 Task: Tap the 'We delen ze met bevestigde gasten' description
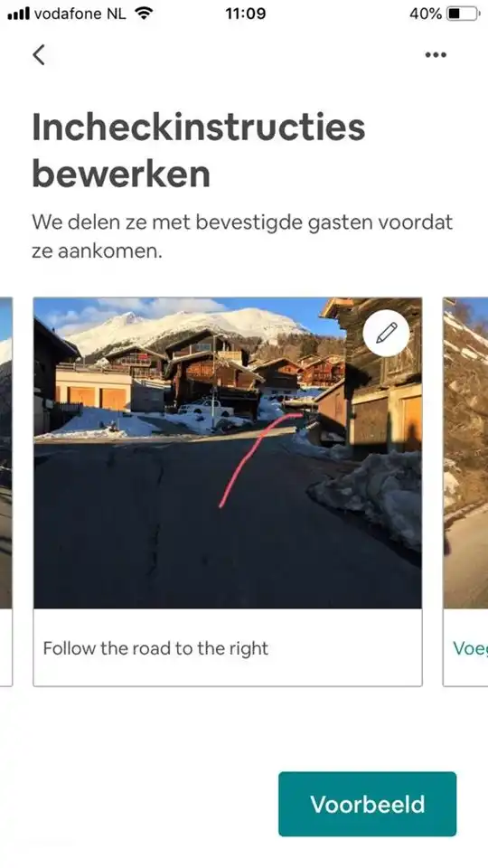coord(242,236)
